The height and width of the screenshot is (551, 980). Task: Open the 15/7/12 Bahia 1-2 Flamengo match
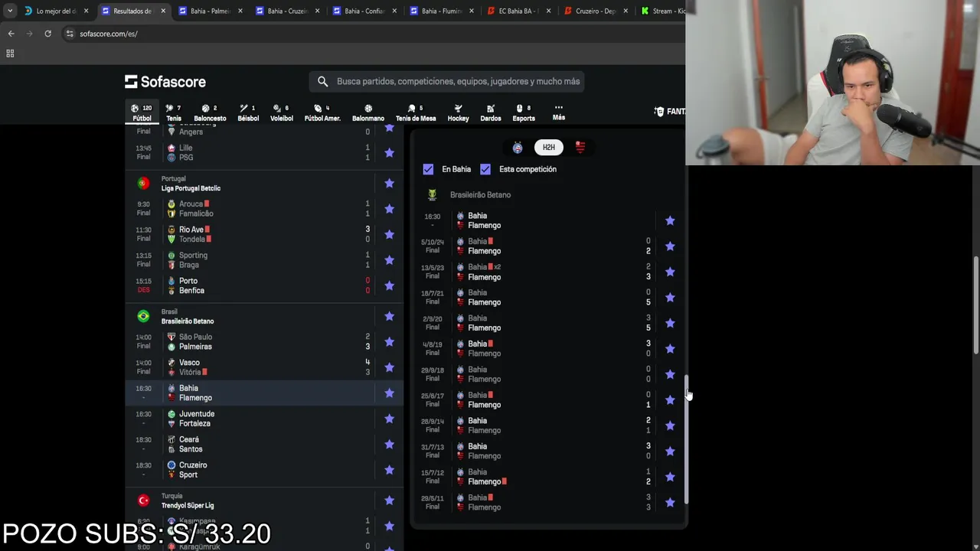point(547,476)
